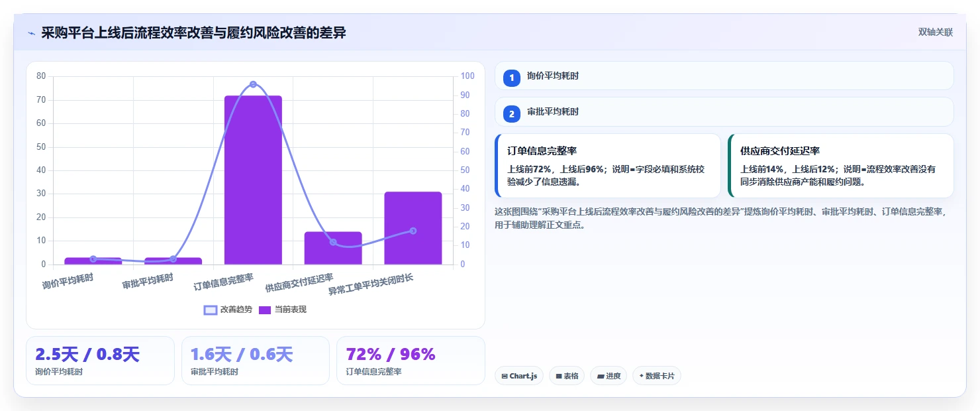Click the sparkle icon on 数据卡片 tag
Screen dimensions: 980x411
pos(641,377)
